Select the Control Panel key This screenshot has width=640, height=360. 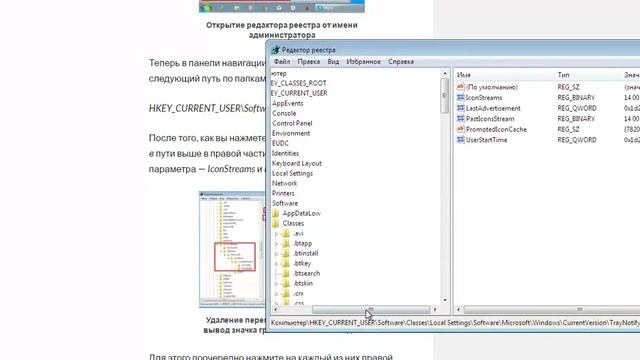tap(292, 123)
